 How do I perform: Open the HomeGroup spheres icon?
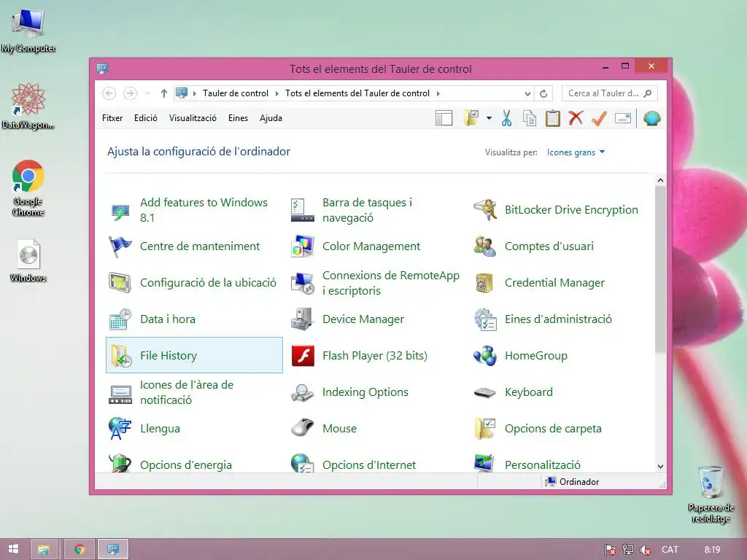click(x=485, y=356)
